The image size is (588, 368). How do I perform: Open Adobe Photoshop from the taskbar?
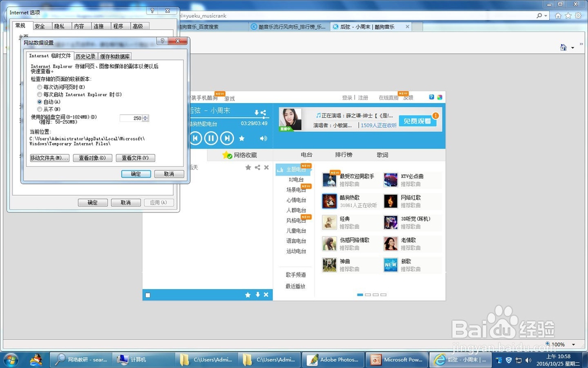tap(333, 360)
